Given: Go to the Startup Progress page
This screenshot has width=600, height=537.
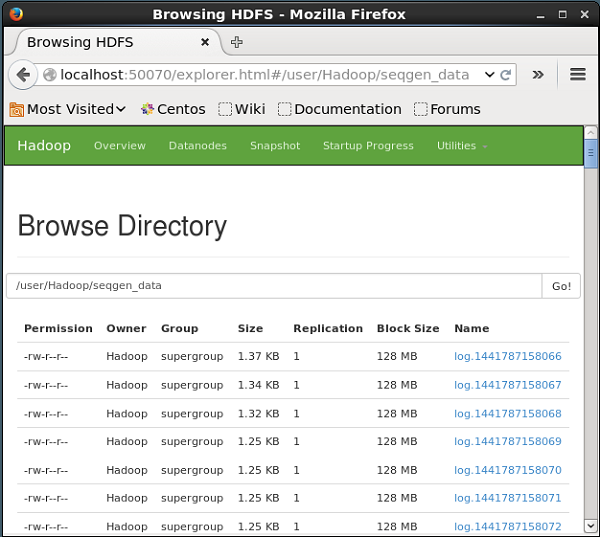Looking at the screenshot, I should (367, 146).
